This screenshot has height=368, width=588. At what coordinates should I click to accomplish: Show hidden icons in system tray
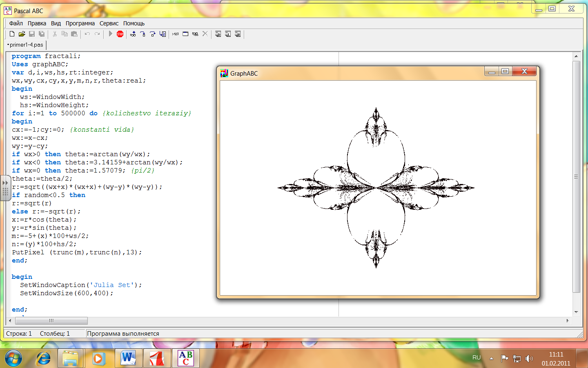[491, 359]
